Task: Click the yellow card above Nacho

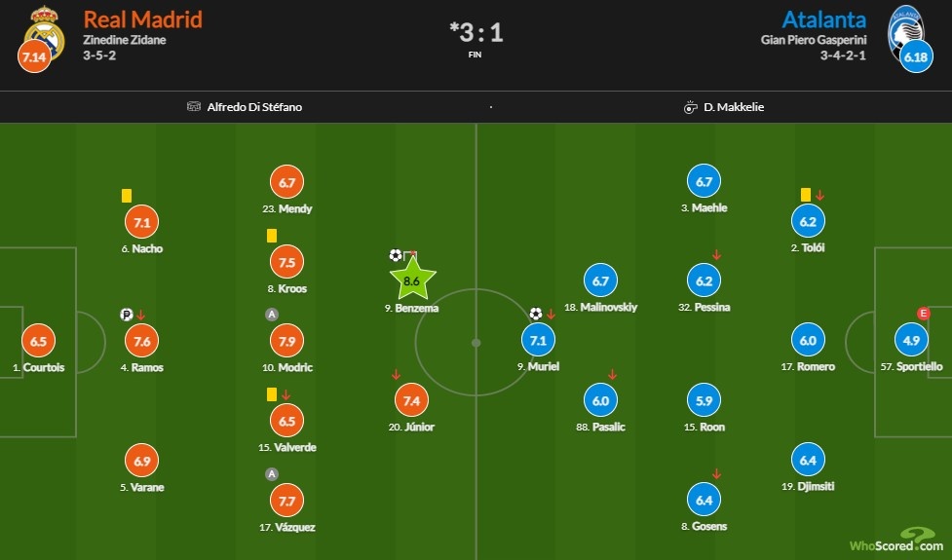Action: [127, 196]
